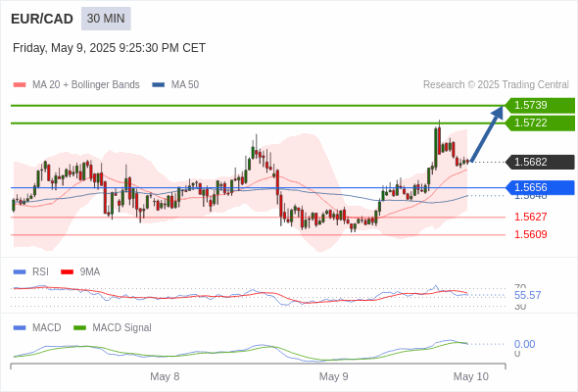Click the blue 1.5656 pivot price tag
Image resolution: width=578 pixels, height=392 pixels.
(540, 187)
